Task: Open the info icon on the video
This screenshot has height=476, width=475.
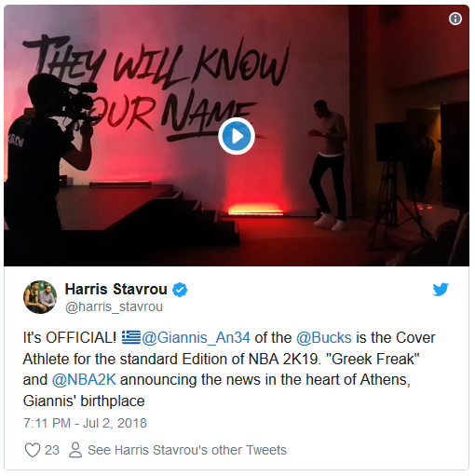Action: coord(455,19)
